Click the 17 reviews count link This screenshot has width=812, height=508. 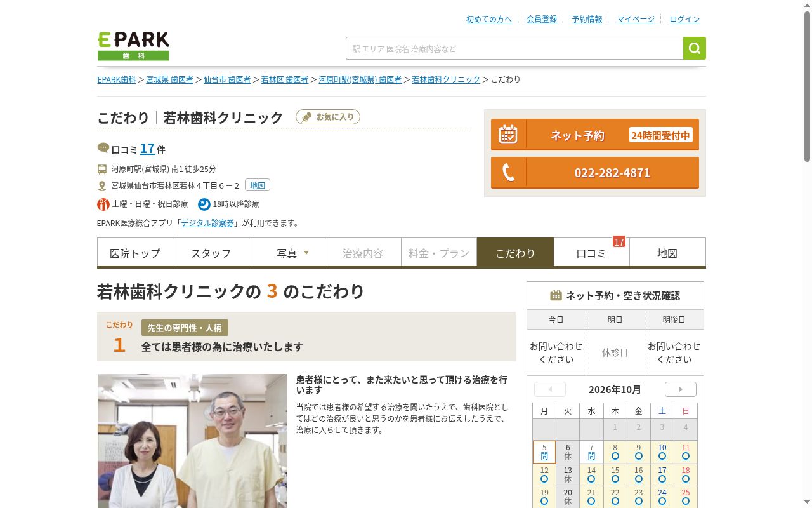click(147, 149)
